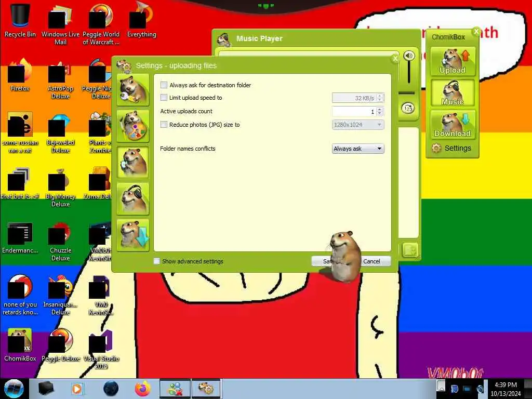Screen dimensions: 532x399
Task: Click the Active uploads count spinner arrows
Action: tap(380, 111)
